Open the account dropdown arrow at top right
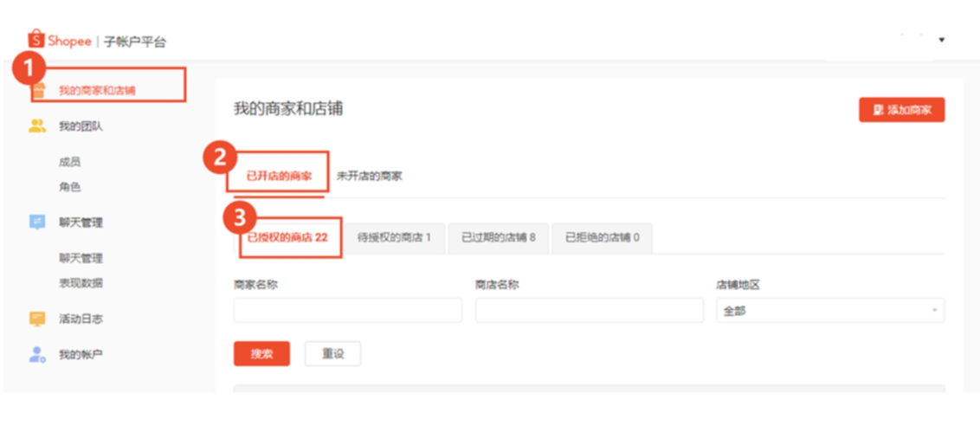980x426 pixels. [941, 40]
